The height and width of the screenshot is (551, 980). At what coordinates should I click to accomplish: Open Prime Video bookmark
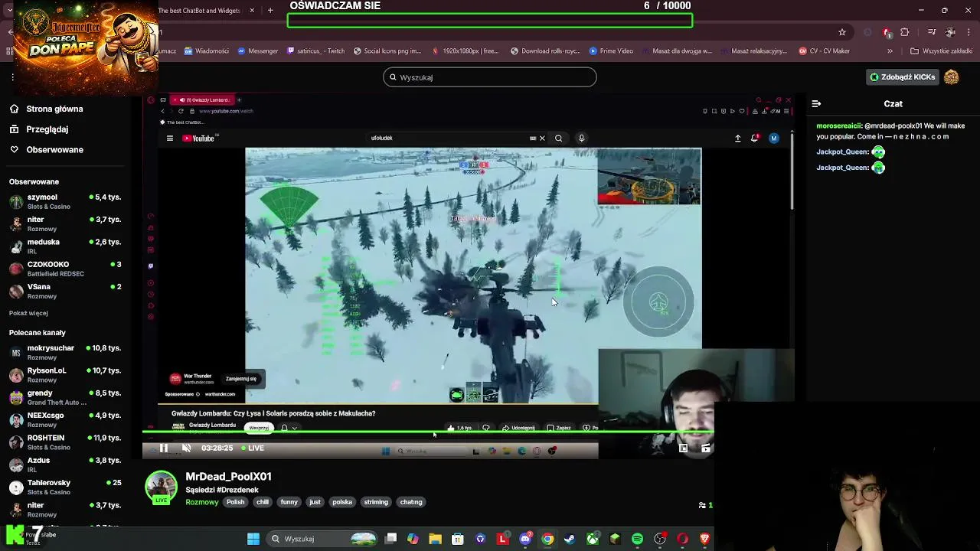tap(611, 51)
